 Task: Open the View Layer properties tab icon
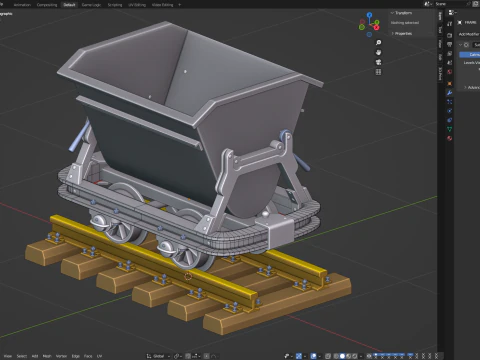[x=450, y=53]
